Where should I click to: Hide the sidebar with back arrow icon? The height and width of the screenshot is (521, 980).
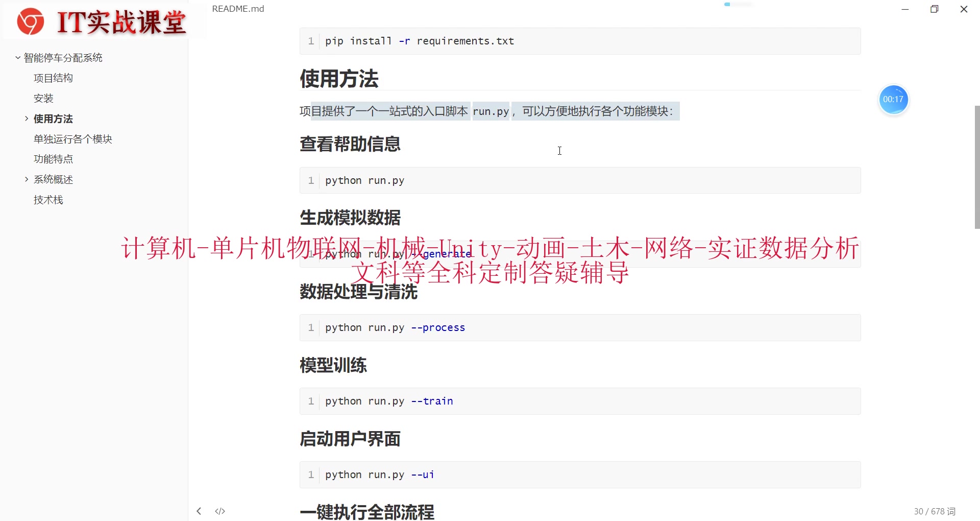coord(199,511)
